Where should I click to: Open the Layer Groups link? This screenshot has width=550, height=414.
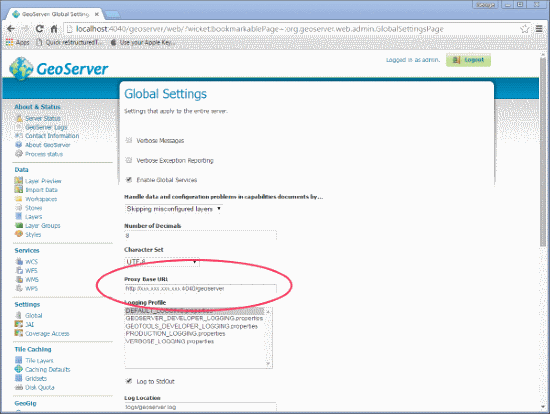point(43,226)
